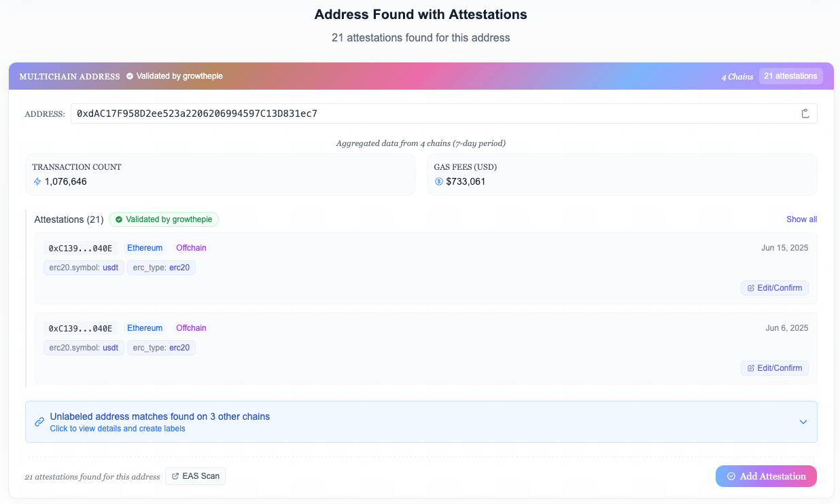Click the address input field
Image resolution: width=840 pixels, height=504 pixels.
(x=444, y=113)
